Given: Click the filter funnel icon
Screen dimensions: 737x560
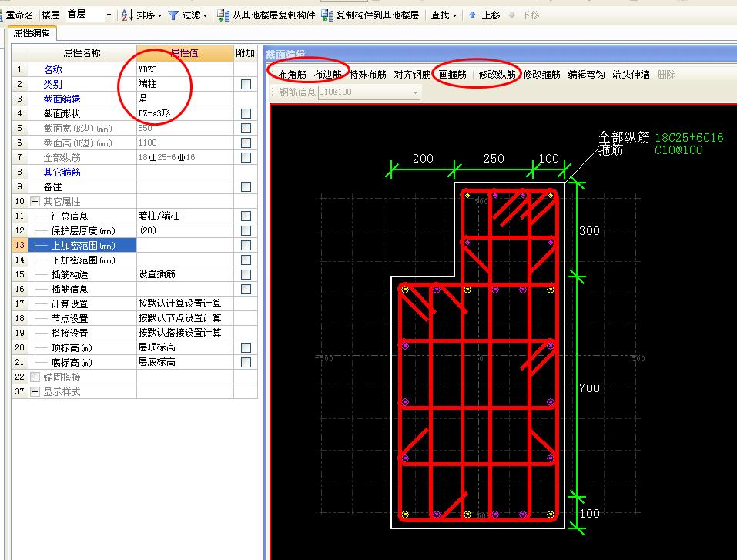Looking at the screenshot, I should (173, 15).
